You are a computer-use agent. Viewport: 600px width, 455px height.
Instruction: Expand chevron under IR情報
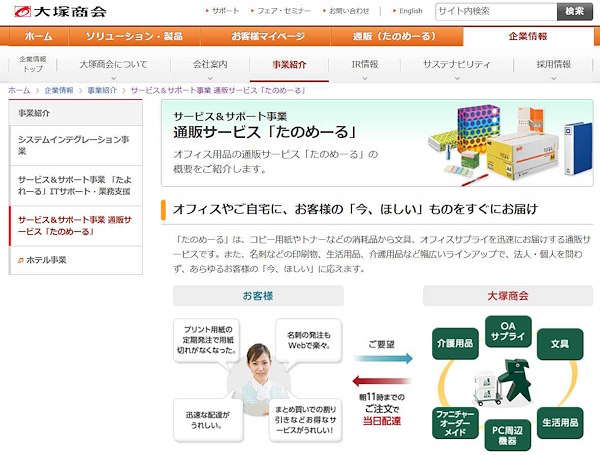[x=365, y=78]
